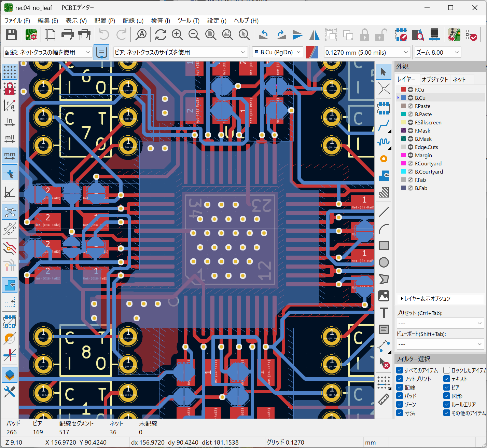Select the Add vias tool

pos(384,159)
